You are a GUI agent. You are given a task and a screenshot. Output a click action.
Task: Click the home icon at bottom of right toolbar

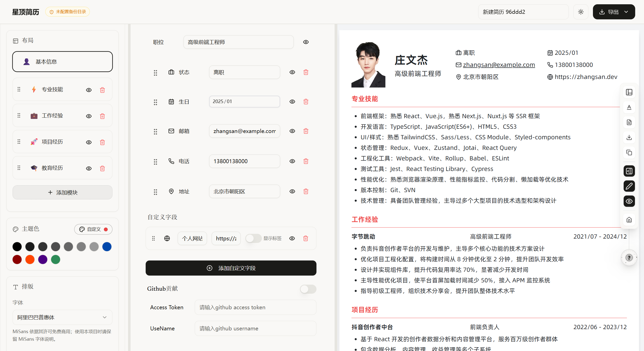629,220
